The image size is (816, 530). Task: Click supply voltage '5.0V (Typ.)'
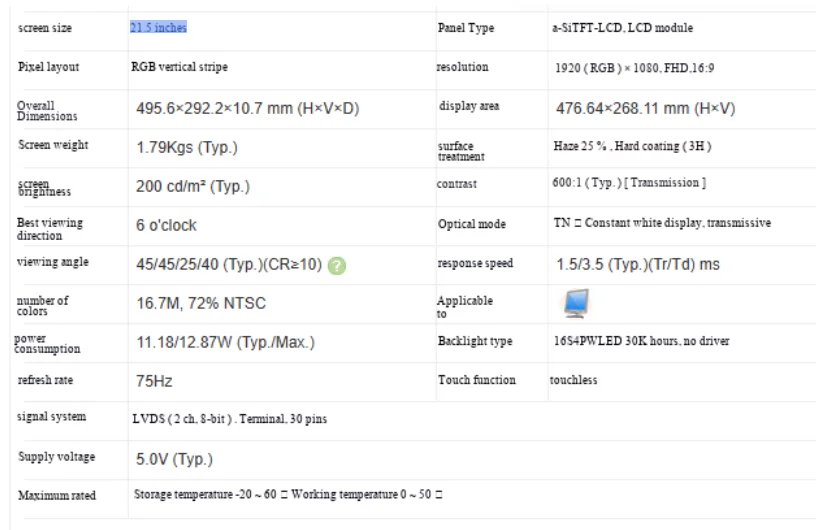pyautogui.click(x=174, y=459)
